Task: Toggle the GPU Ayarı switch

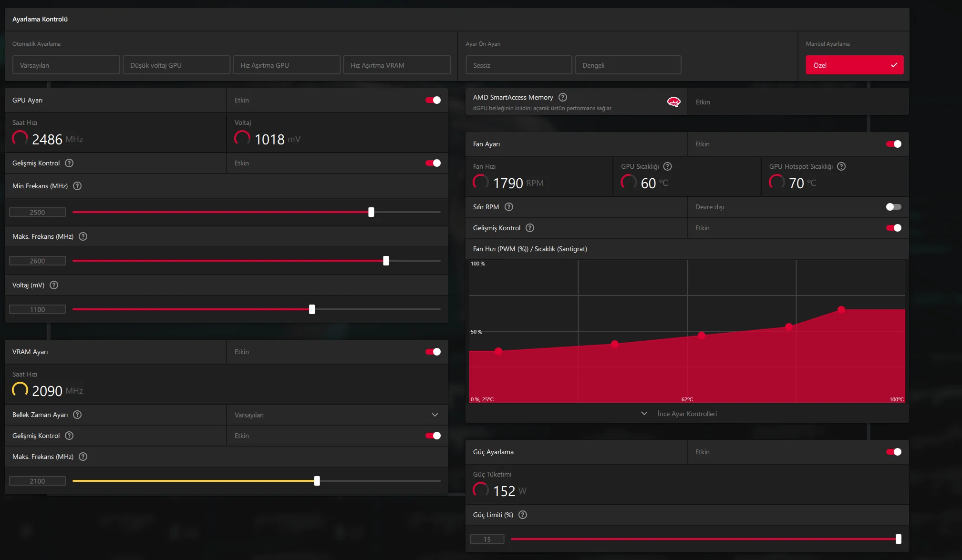Action: coord(433,100)
